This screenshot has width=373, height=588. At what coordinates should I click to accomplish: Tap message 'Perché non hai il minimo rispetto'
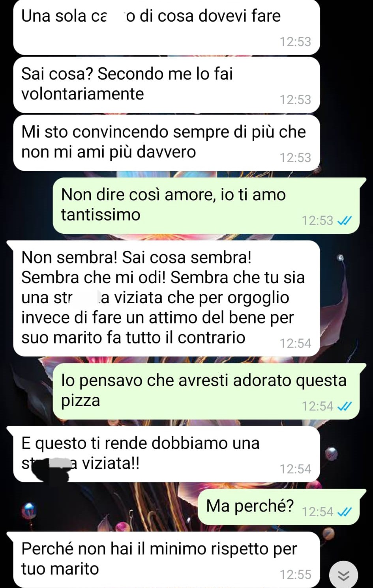(163, 560)
